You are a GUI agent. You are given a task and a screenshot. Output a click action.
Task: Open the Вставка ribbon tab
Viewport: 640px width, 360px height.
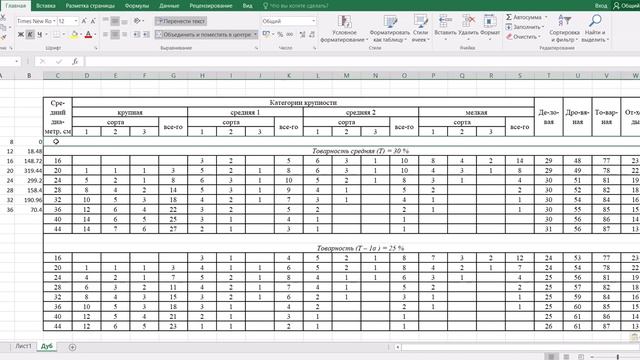(x=46, y=6)
